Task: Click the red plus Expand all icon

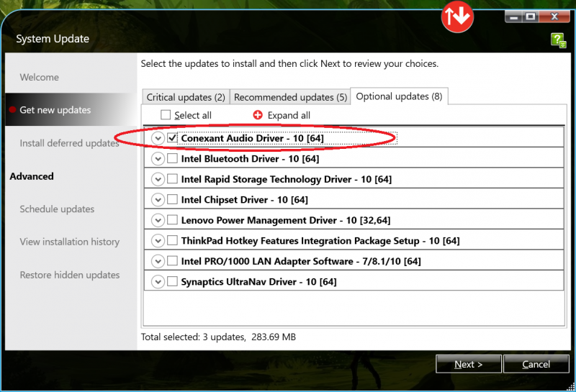Action: click(x=258, y=115)
